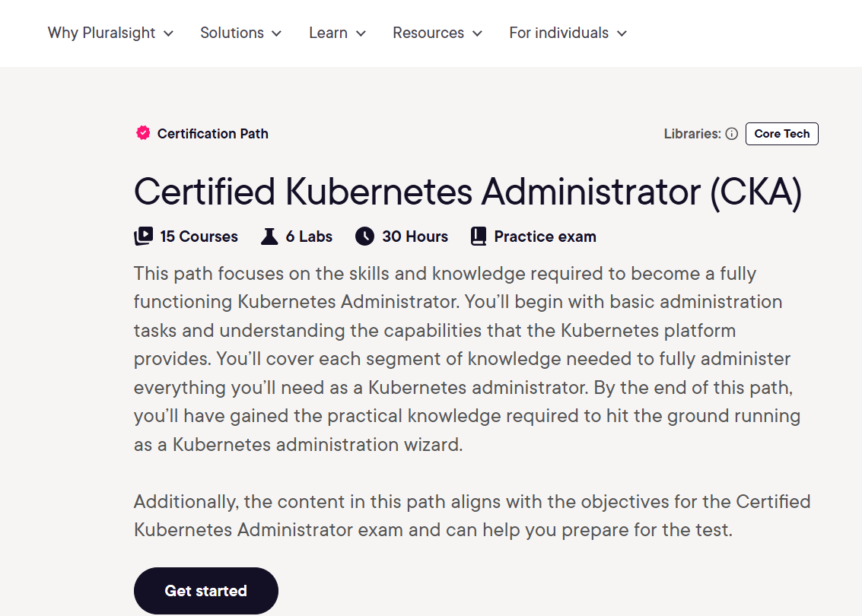The width and height of the screenshot is (862, 616).
Task: Expand the chevron next to Solutions
Action: (276, 33)
